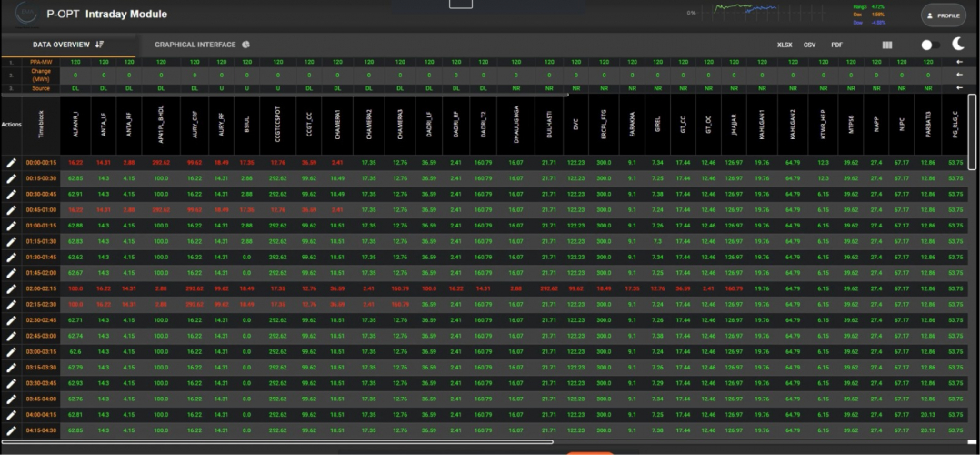Edit the 02:00-02:15 timeblock row
Image resolution: width=980 pixels, height=455 pixels.
pyautogui.click(x=11, y=289)
